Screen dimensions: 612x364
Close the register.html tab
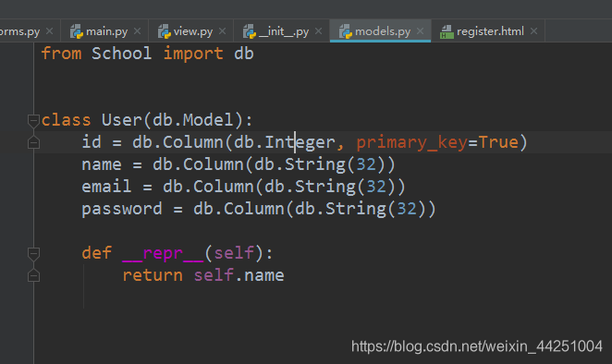point(533,30)
